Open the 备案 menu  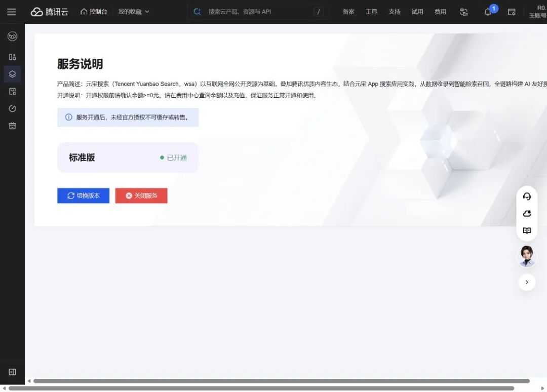coord(348,12)
